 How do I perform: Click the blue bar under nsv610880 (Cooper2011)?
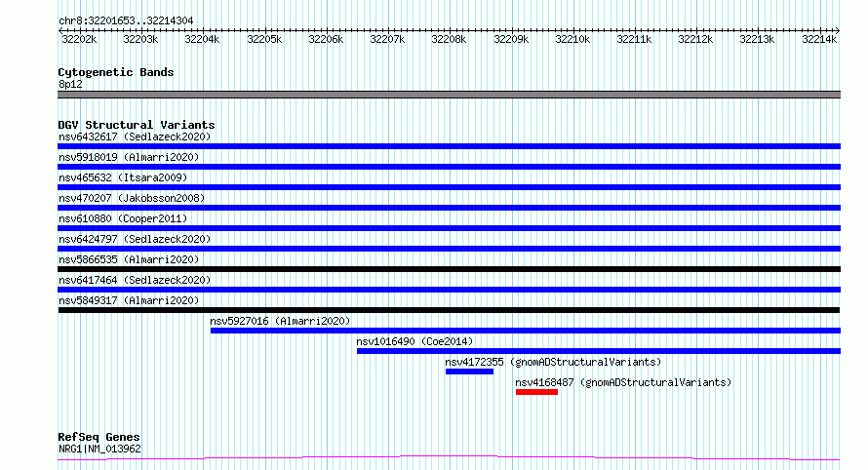[449, 228]
